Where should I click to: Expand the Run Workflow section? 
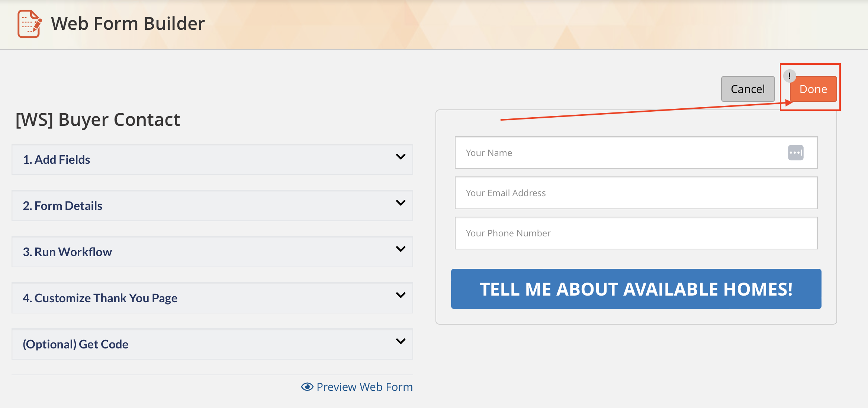[401, 249]
